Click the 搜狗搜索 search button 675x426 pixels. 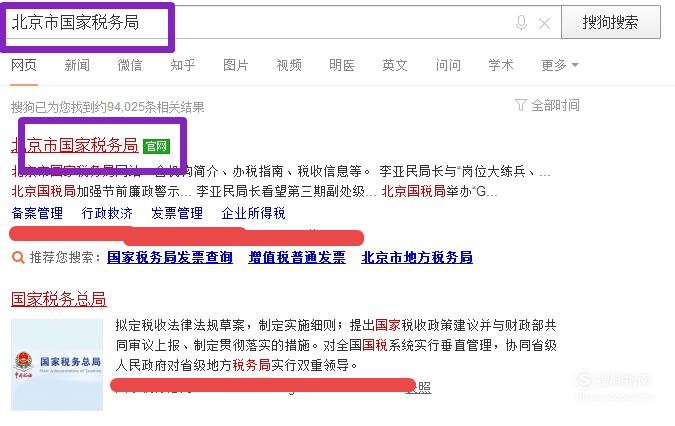(611, 22)
